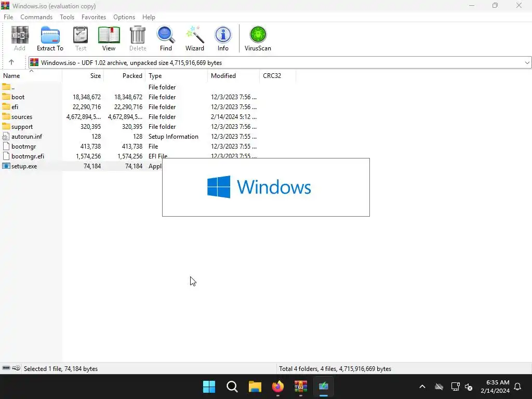Select the efi folder icon

click(6, 107)
